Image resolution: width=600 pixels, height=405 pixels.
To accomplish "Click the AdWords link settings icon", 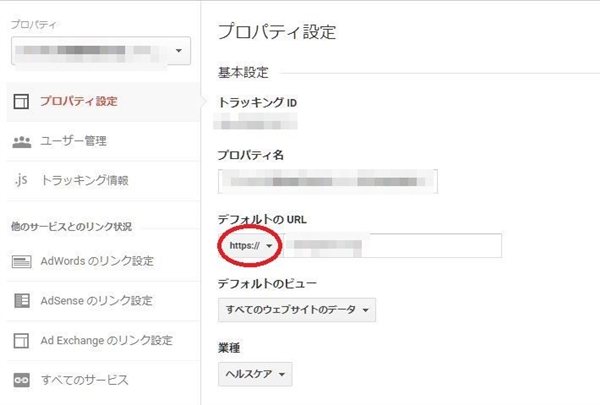I will click(21, 262).
